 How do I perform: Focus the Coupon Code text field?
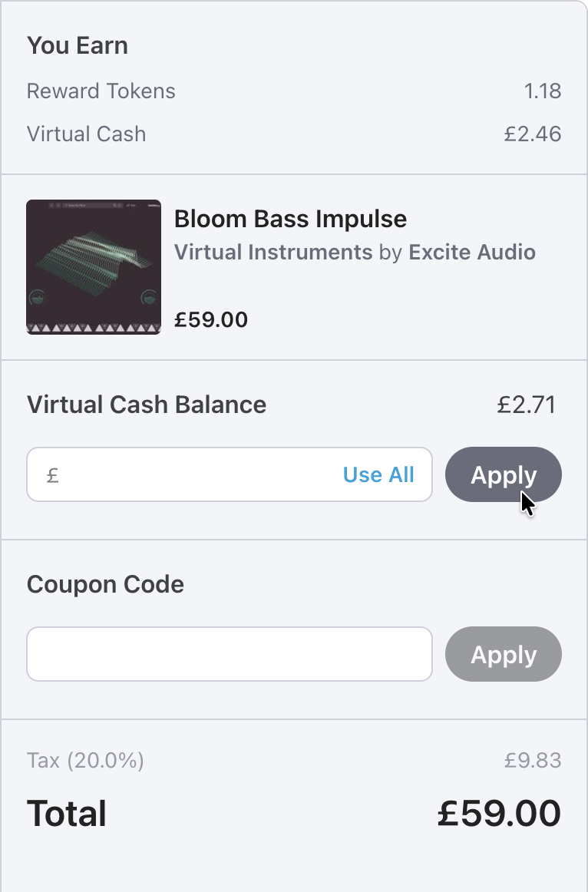[230, 654]
